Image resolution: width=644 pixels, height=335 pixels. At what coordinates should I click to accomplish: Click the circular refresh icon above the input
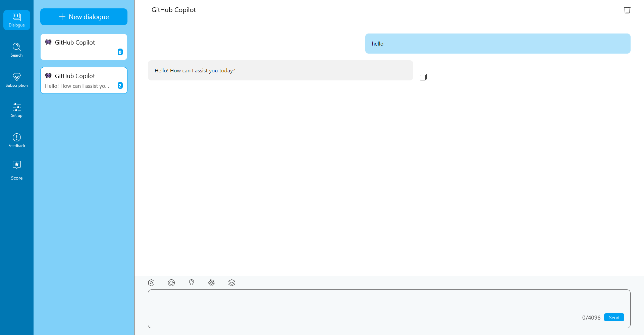(x=171, y=283)
